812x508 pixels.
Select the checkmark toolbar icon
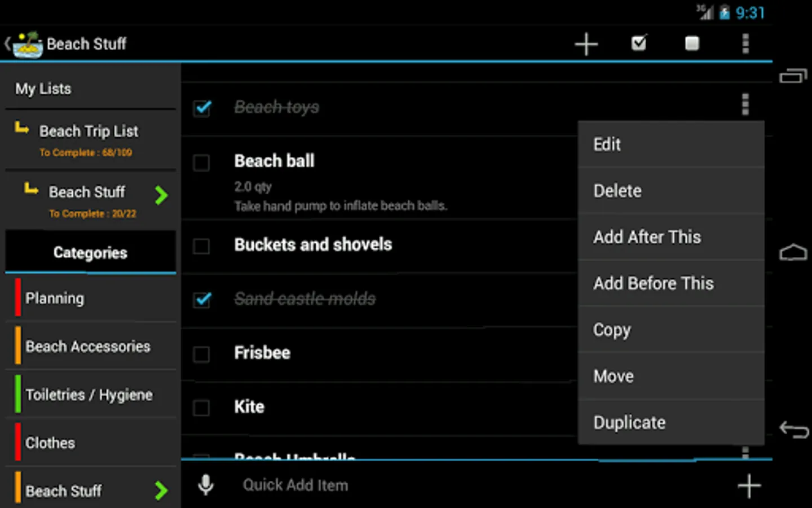[639, 43]
